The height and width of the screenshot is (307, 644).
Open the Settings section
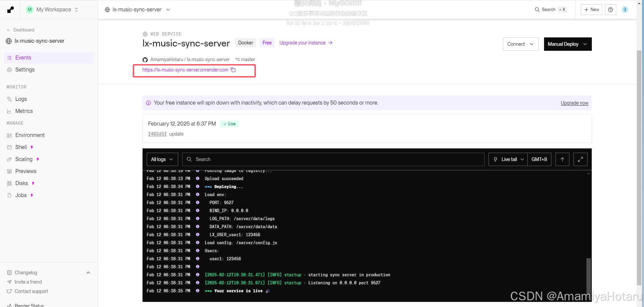tap(49, 70)
